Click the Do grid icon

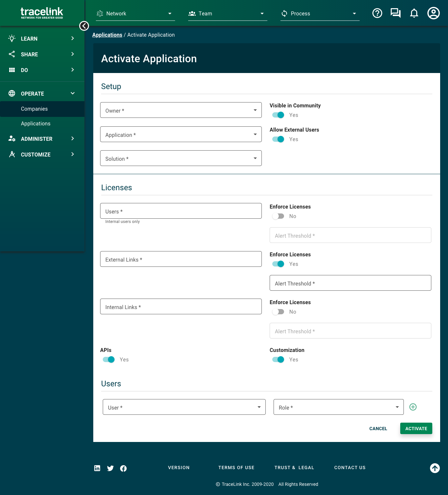pyautogui.click(x=12, y=70)
